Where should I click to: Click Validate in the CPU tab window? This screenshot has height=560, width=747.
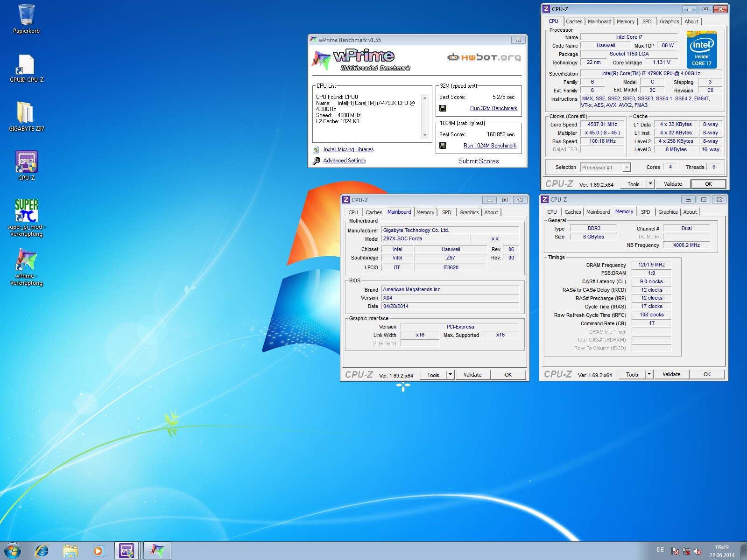[x=673, y=184]
